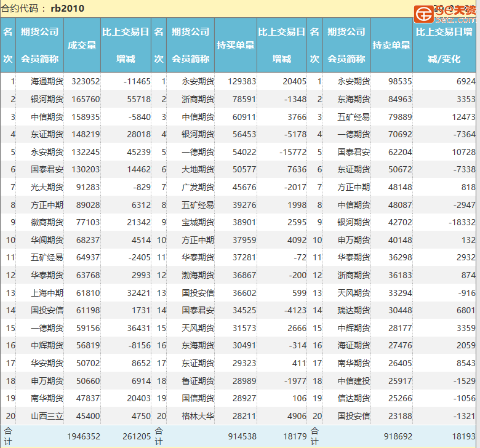480x448 pixels.
Task: Select 光大期货 row name
Action: (x=47, y=187)
